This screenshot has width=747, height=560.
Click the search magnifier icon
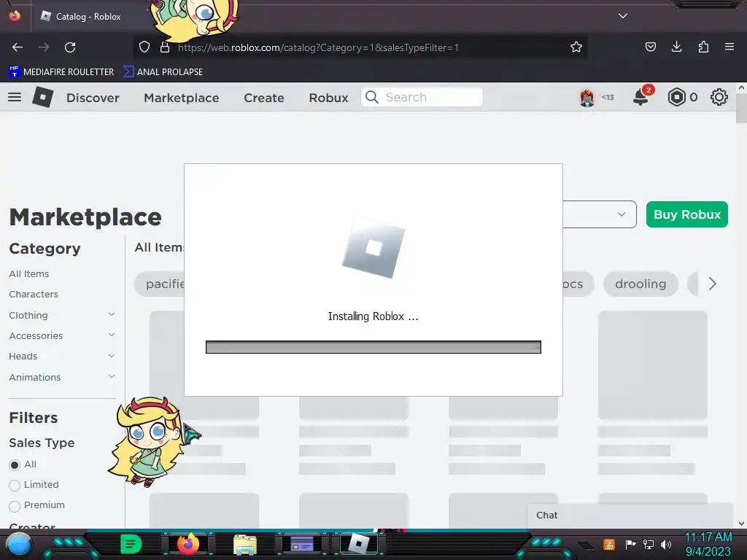point(371,97)
